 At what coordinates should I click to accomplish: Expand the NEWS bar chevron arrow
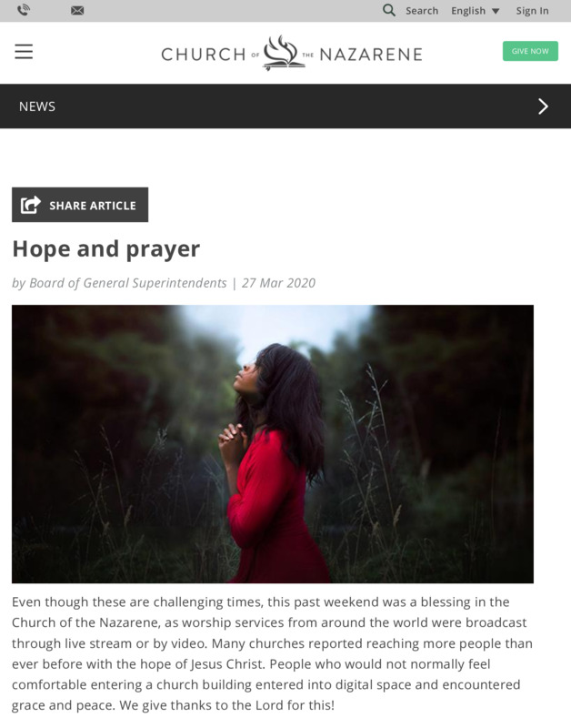click(543, 106)
